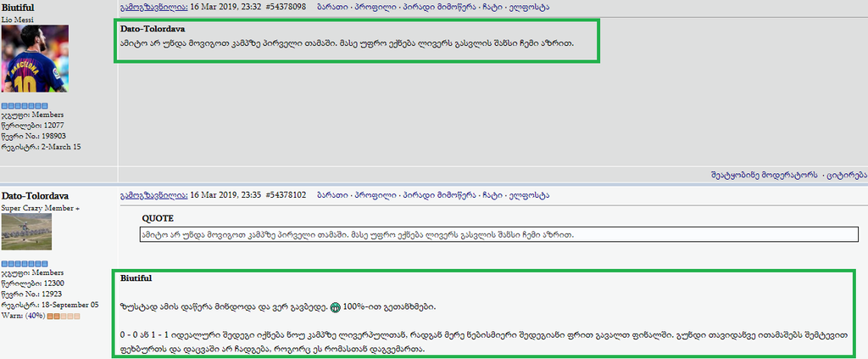The width and height of the screenshot is (868, 359).
Task: Click the timestamp 16 Mar 2019, 23:32
Action: pos(225,7)
